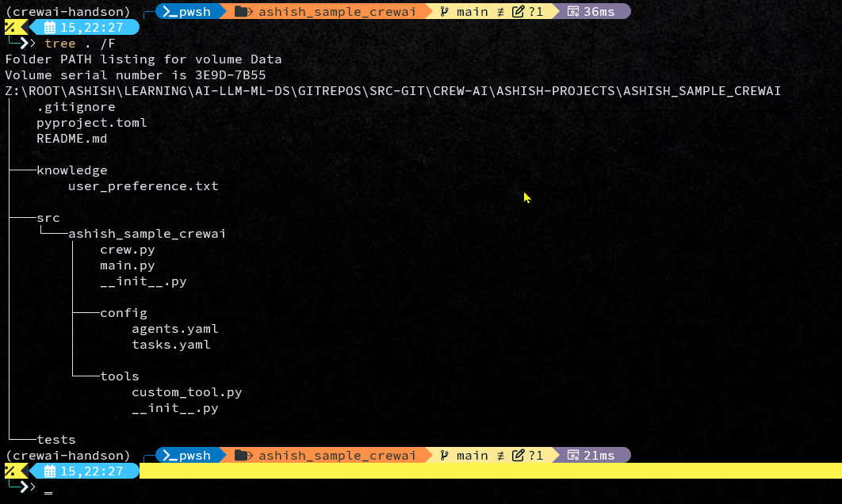This screenshot has height=504, width=842.
Task: Select the src folder in the tree output
Action: tap(48, 218)
